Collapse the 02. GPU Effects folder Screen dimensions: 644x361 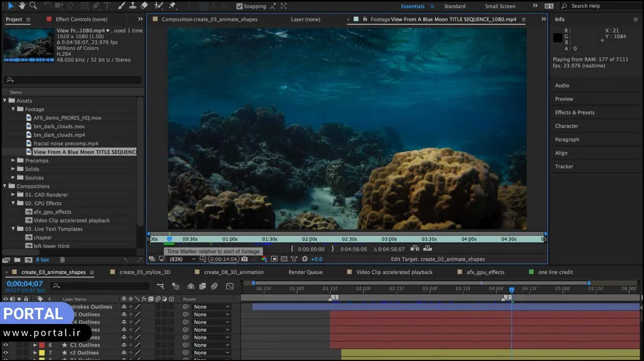tap(13, 203)
